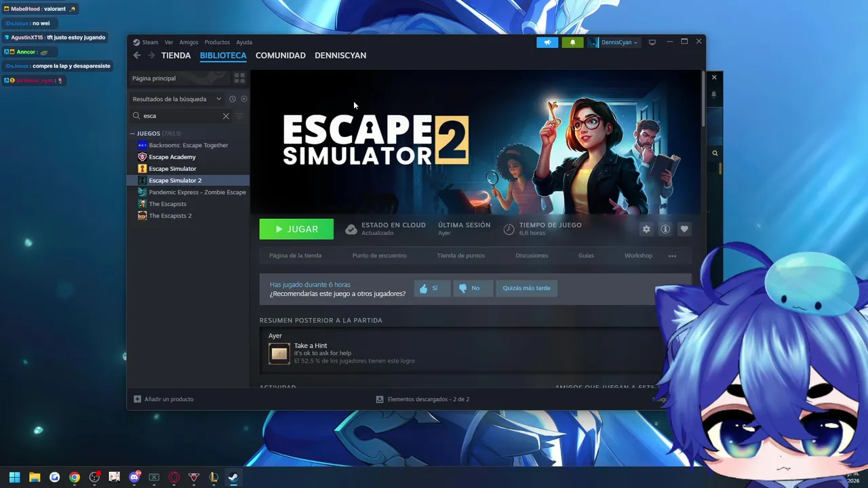This screenshot has width=868, height=488.
Task: Select Escape Simulator (first game) in list
Action: [189, 169]
